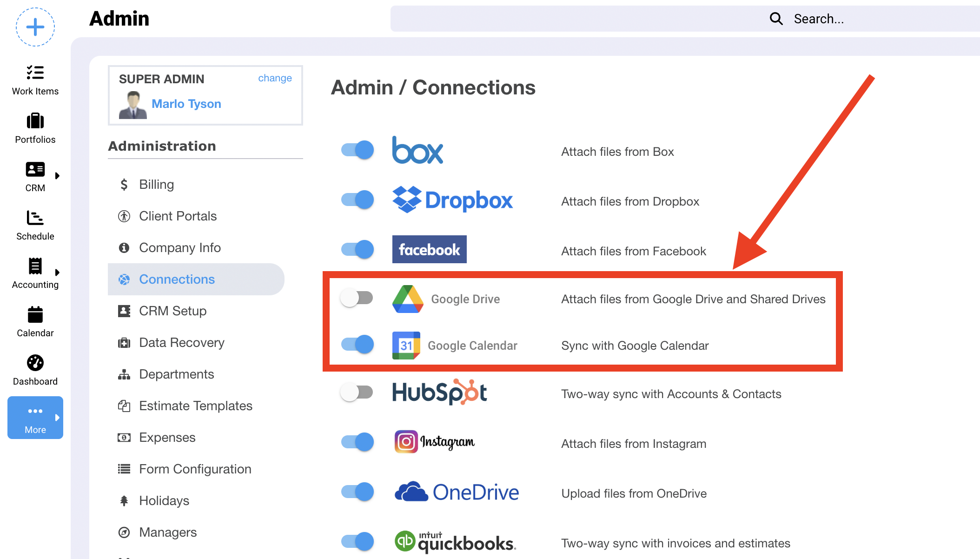
Task: Open the Calendar sidebar icon
Action: tap(35, 315)
